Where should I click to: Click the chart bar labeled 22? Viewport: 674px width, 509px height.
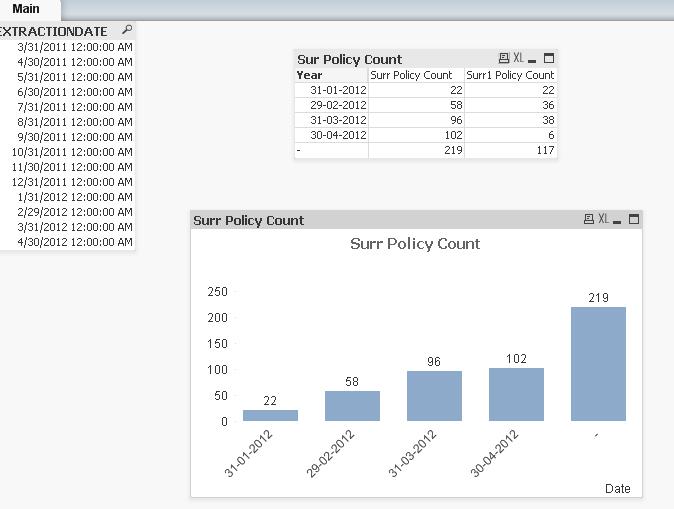270,415
